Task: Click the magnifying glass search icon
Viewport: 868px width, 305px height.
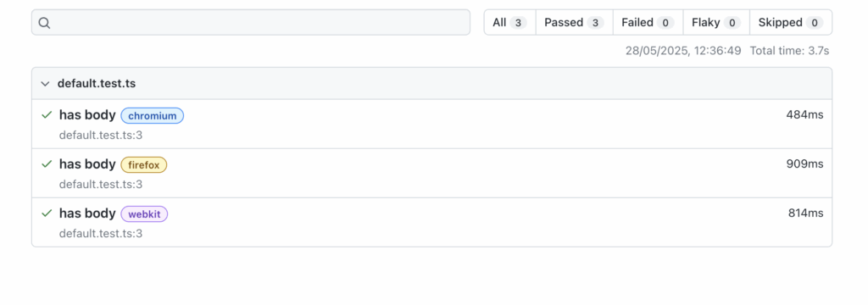Action: [45, 23]
